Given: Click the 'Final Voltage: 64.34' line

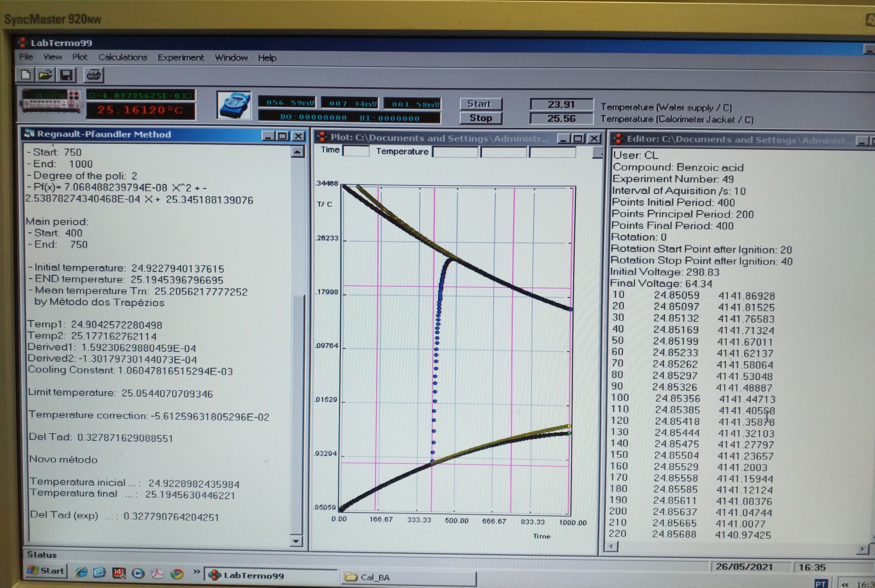Looking at the screenshot, I should pos(661,283).
